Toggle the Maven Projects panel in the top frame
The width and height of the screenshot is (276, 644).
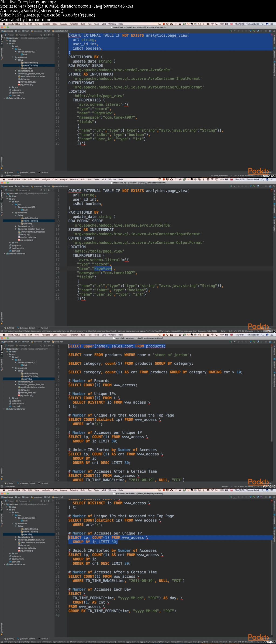click(x=274, y=69)
